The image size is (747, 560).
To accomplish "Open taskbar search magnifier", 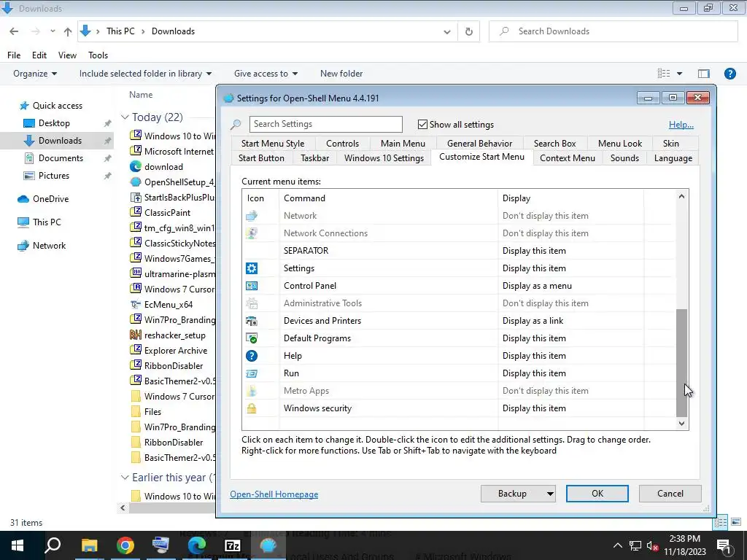I will 53,545.
